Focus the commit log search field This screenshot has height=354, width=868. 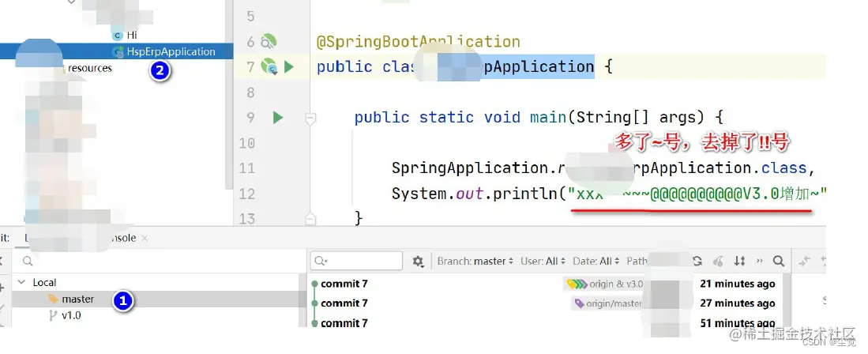tap(356, 261)
